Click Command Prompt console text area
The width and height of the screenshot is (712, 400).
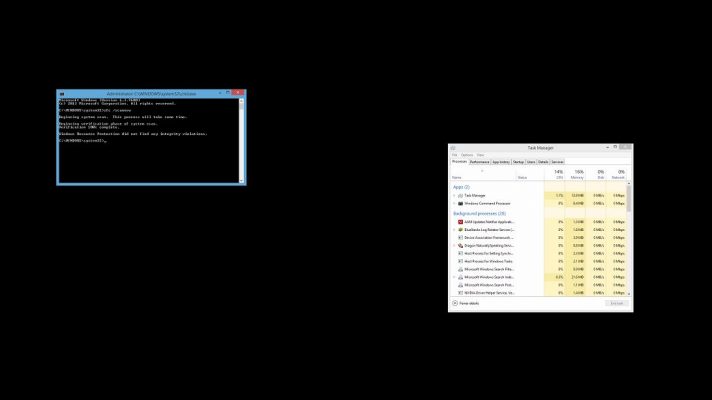[x=148, y=140]
